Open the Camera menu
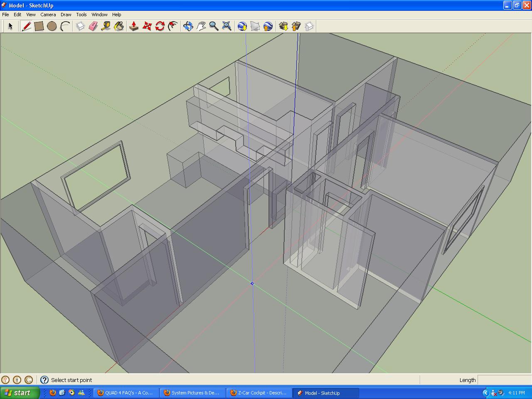 tap(48, 15)
